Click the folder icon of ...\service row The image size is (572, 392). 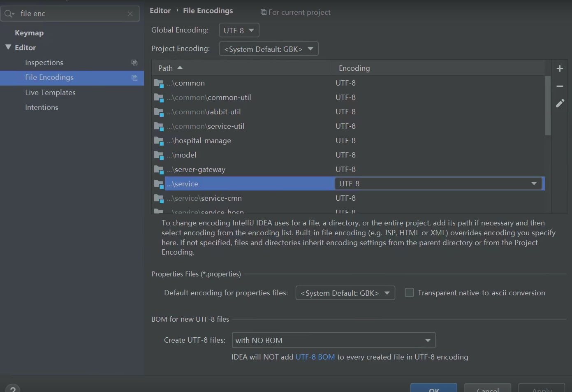pos(159,184)
